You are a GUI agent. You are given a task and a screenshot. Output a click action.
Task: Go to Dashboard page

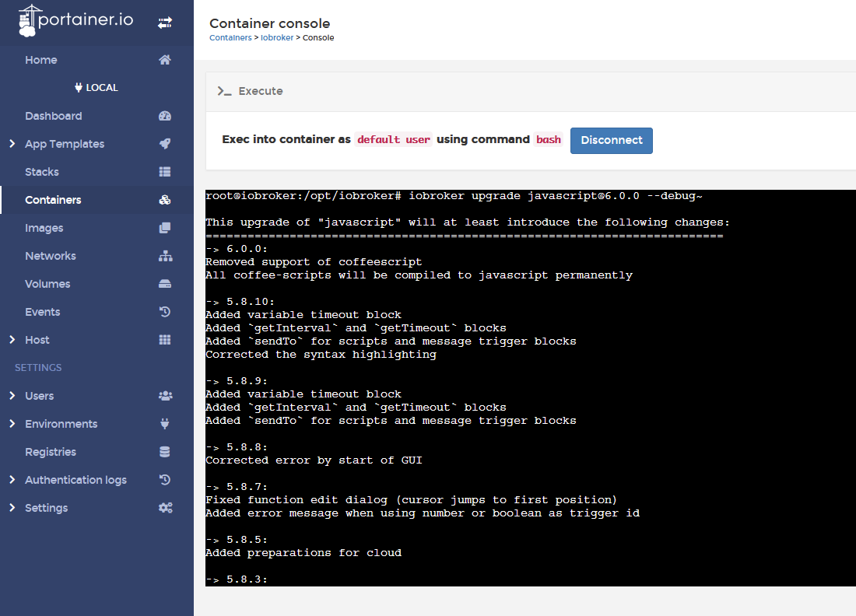tap(54, 116)
